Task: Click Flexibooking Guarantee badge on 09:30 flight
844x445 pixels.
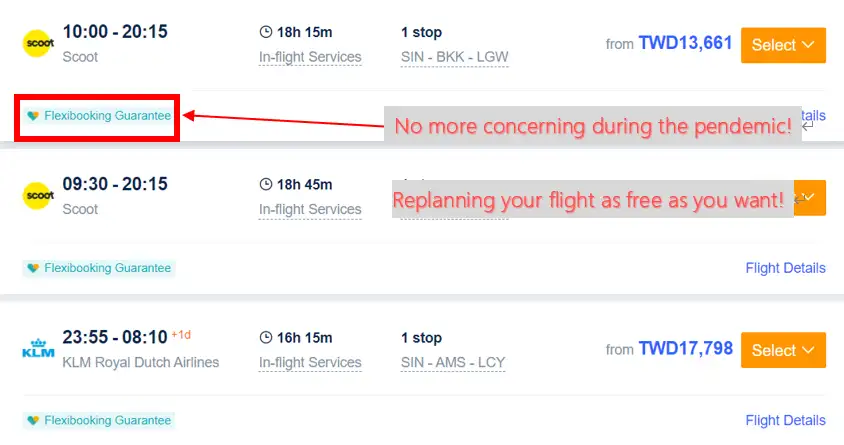Action: [x=99, y=268]
